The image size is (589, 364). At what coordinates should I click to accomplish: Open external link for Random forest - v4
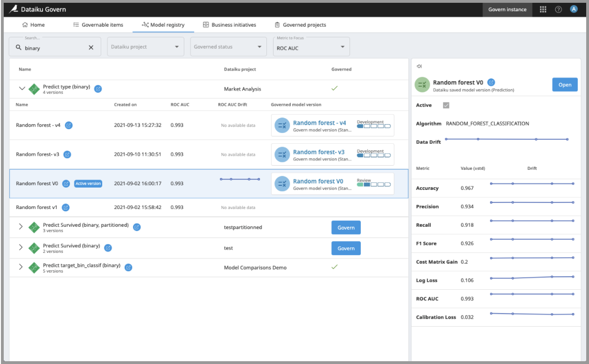(69, 126)
